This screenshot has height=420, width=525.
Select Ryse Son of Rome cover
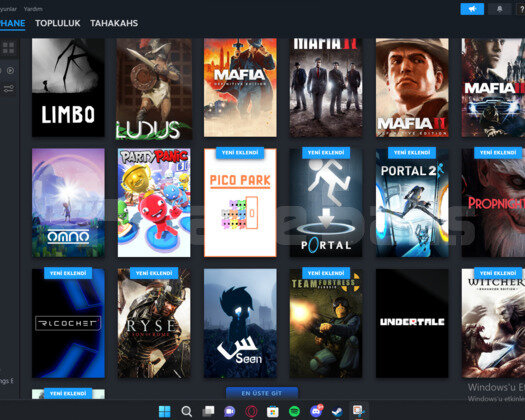click(154, 323)
